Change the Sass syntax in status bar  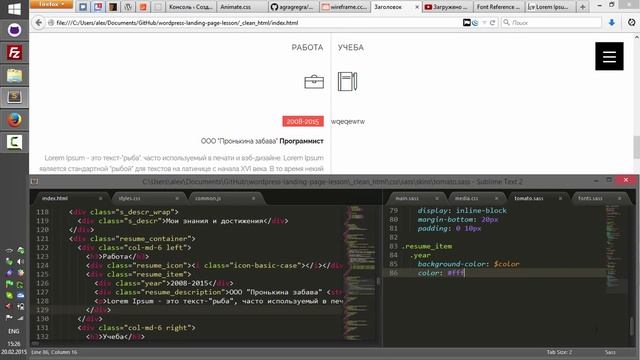tap(610, 352)
